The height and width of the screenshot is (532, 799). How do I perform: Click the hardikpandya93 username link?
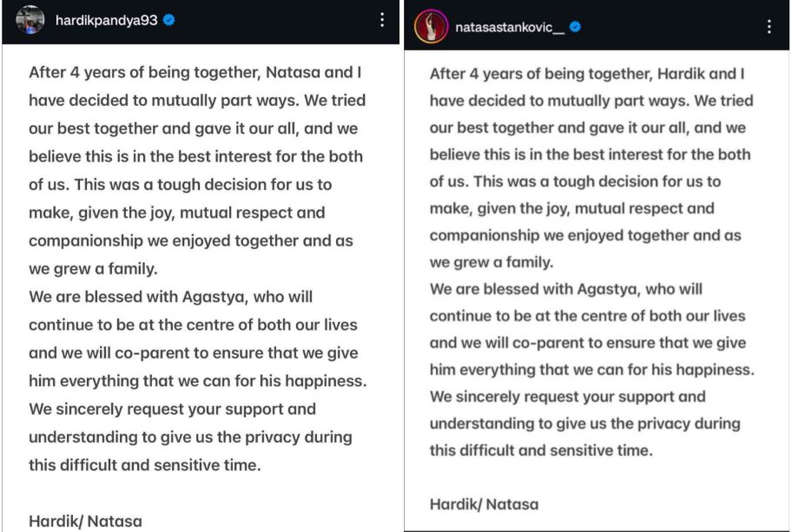pos(106,21)
